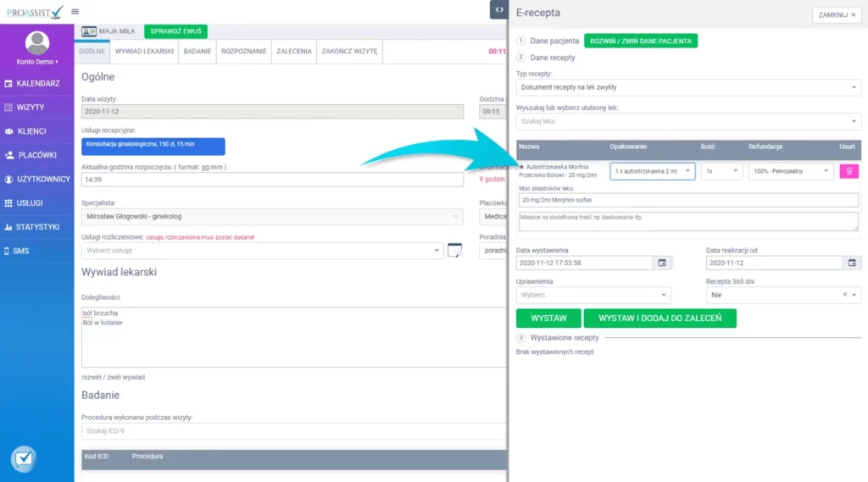Open calendar picker for Data realizacji od
Image resolution: width=868 pixels, height=482 pixels.
coord(852,263)
